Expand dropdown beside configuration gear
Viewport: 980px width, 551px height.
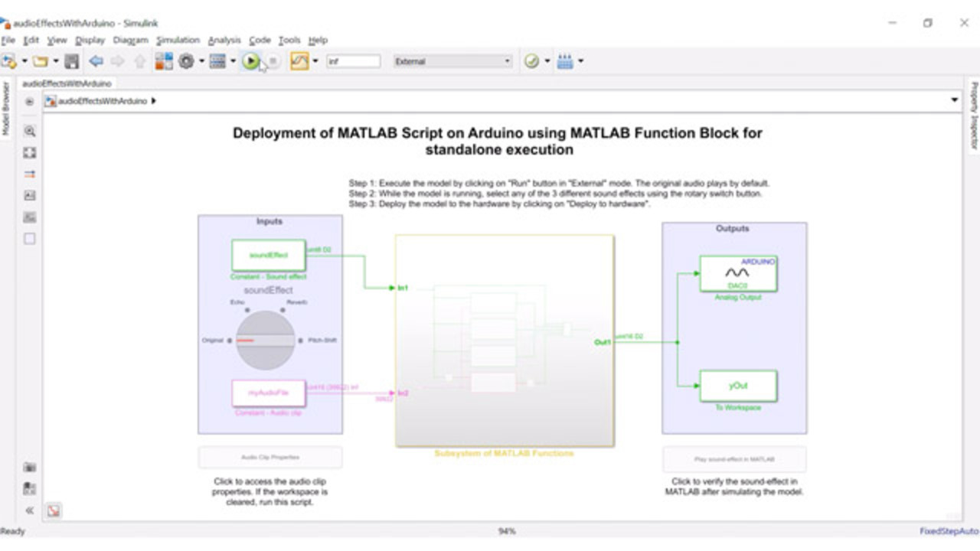[x=201, y=61]
